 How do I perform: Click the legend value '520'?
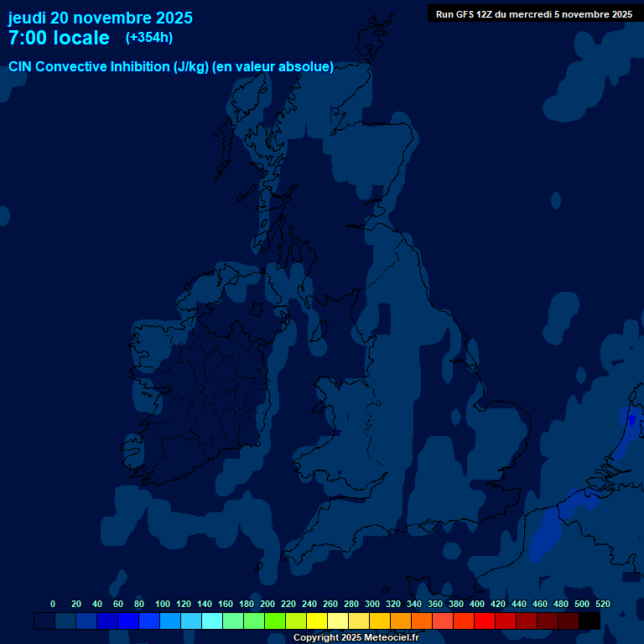coord(603,604)
